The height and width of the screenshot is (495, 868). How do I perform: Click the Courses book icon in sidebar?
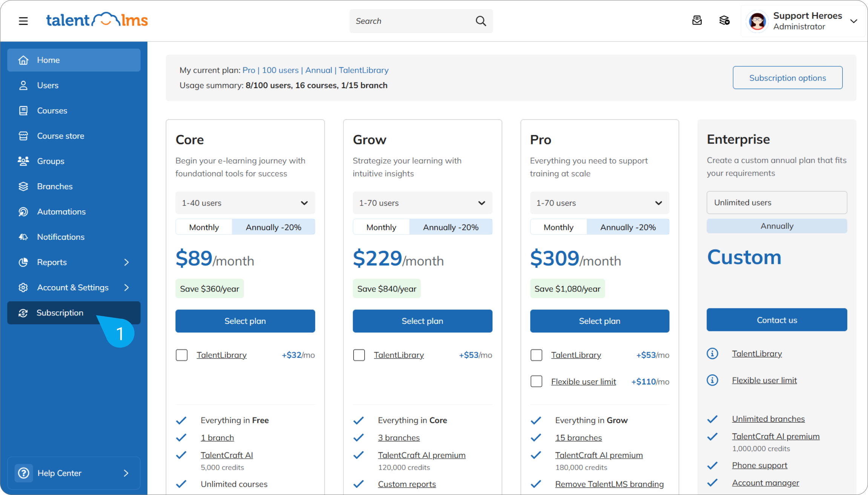[x=23, y=110]
